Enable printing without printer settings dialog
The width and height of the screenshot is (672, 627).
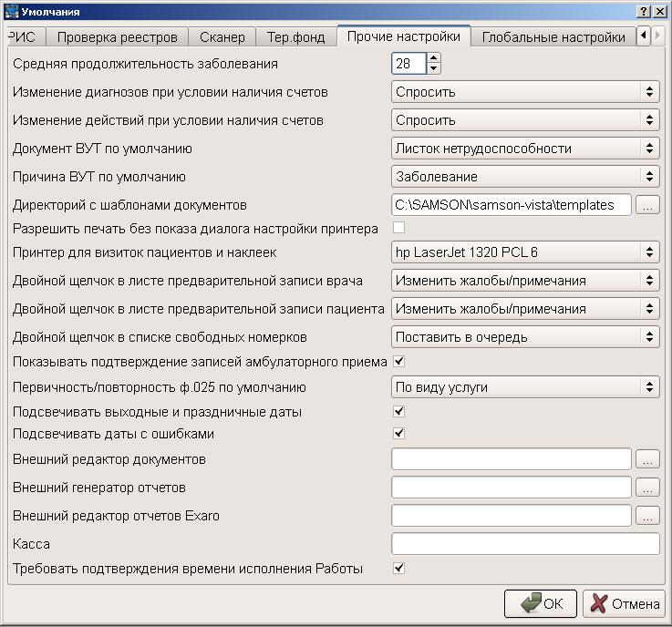[398, 227]
